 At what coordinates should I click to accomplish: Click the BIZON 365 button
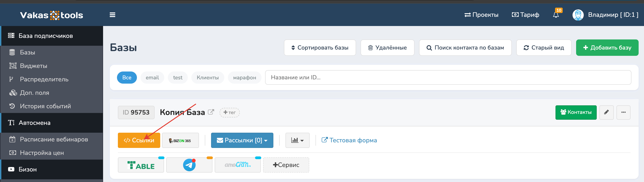(x=180, y=141)
